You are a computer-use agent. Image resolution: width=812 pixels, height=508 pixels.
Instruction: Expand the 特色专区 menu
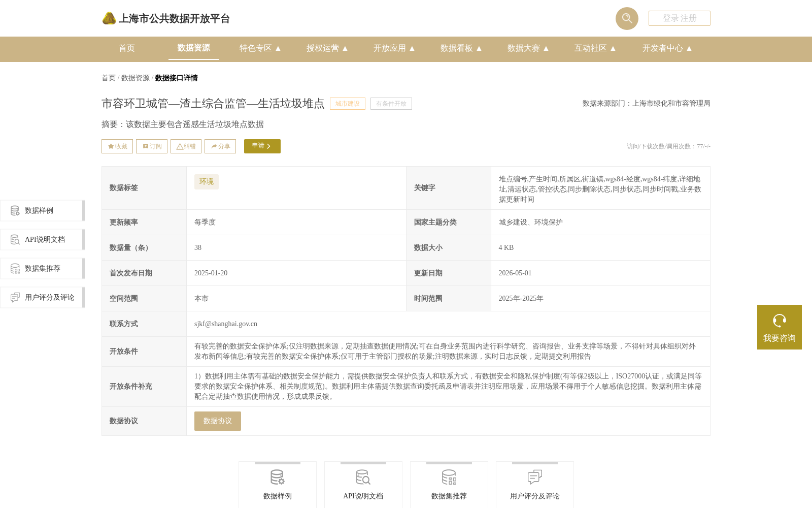tap(260, 48)
